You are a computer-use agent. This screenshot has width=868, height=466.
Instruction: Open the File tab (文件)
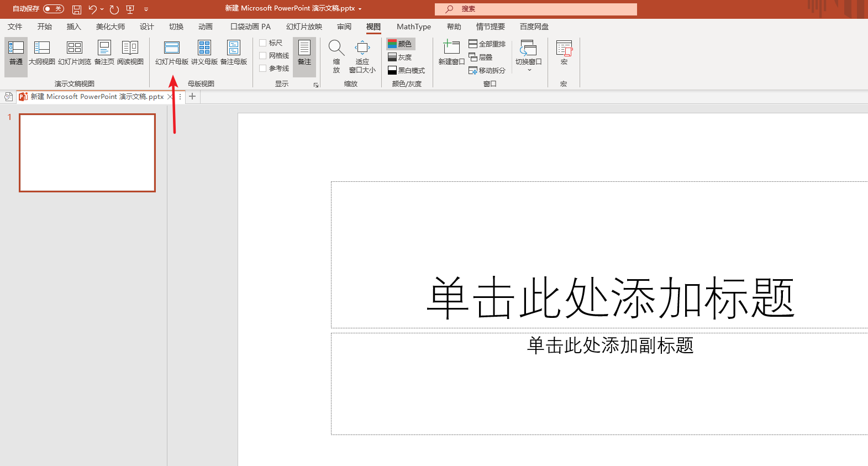[x=15, y=27]
